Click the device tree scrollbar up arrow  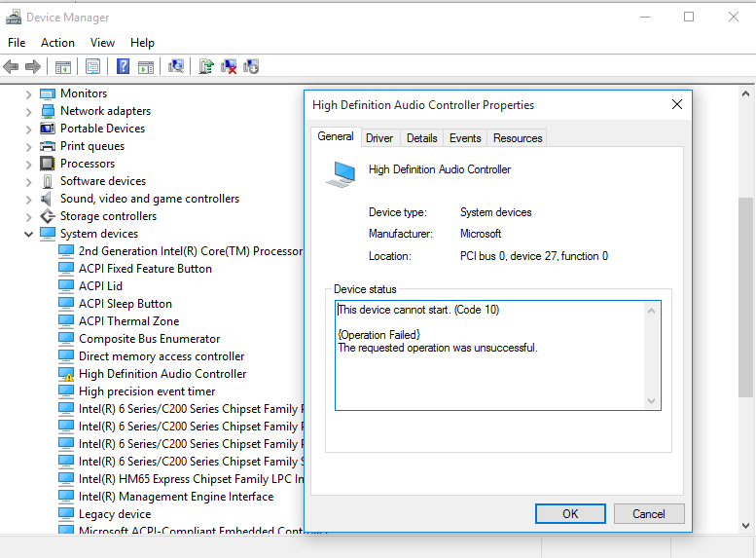point(745,93)
